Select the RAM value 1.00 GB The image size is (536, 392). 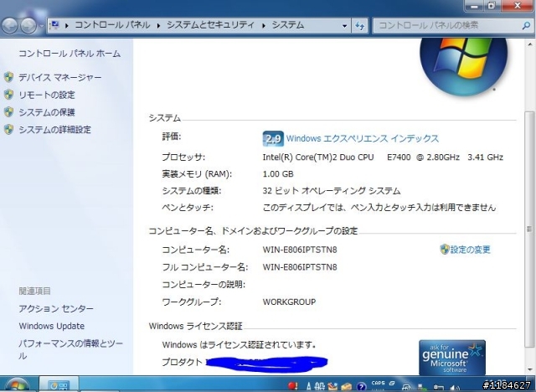tap(278, 174)
